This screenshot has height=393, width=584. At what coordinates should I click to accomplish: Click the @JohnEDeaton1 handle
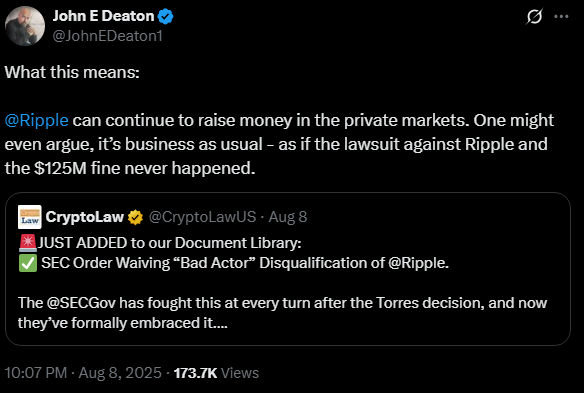pos(107,36)
